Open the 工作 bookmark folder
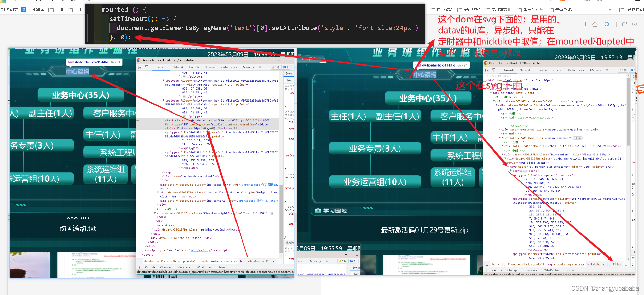Screen dimensions: 644x295 (56, 10)
